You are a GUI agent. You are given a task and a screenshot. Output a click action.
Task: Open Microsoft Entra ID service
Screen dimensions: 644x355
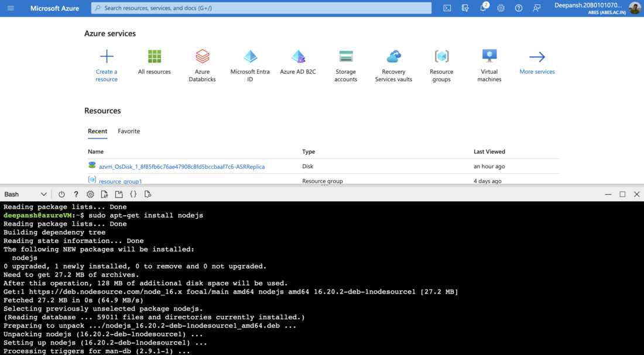coord(250,66)
